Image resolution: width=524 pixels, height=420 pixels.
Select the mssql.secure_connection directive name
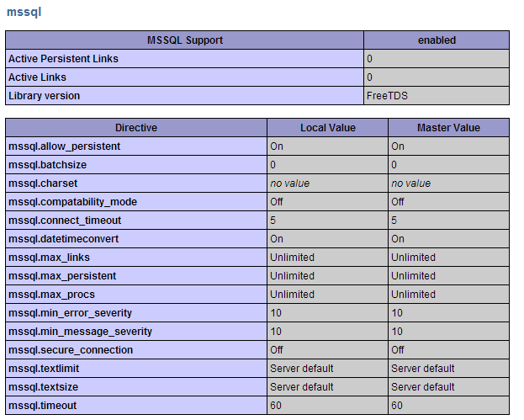click(x=71, y=350)
